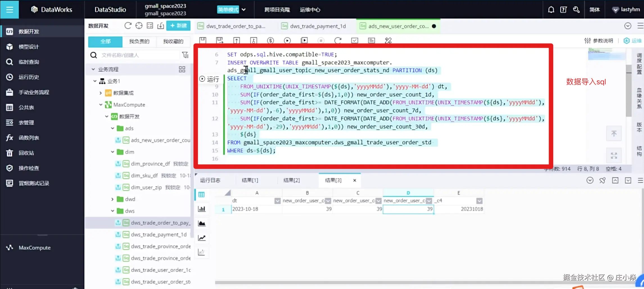Image resolution: width=644 pixels, height=289 pixels.
Task: Open 跨项目克隆
Action: pyautogui.click(x=277, y=10)
